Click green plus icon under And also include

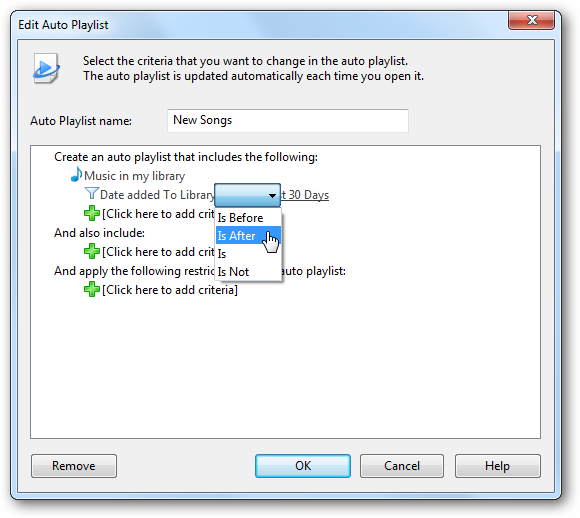(x=92, y=252)
